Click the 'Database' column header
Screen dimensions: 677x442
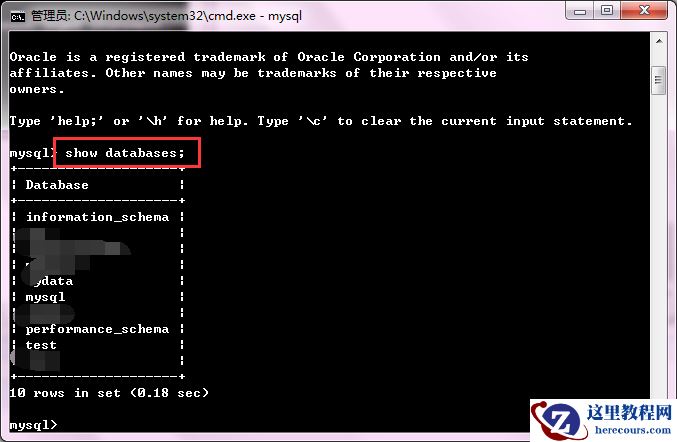[57, 185]
